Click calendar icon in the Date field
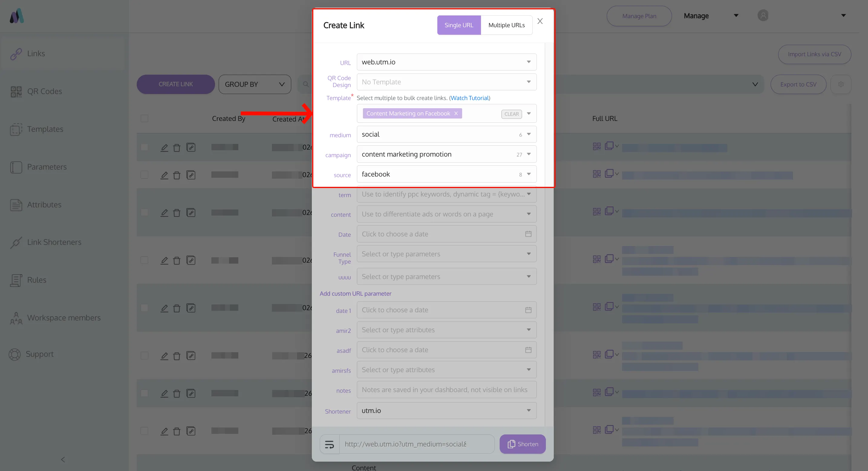868x471 pixels. (528, 234)
